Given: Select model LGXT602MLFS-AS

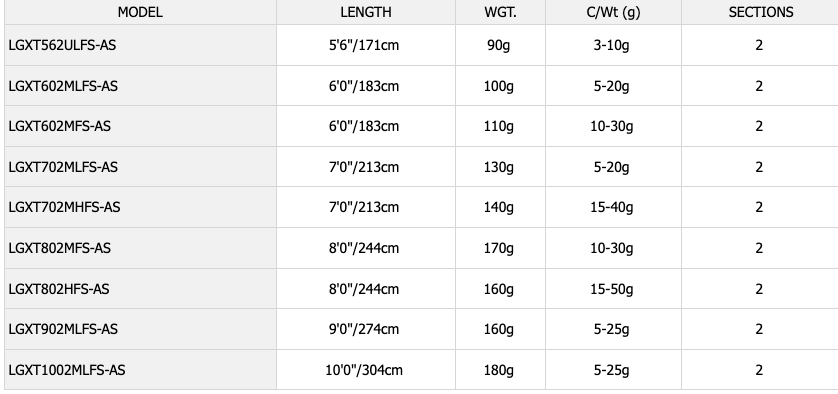Looking at the screenshot, I should coord(63,86).
